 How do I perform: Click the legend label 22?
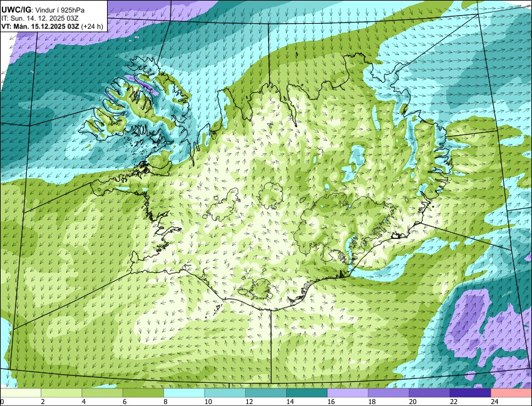click(x=454, y=402)
